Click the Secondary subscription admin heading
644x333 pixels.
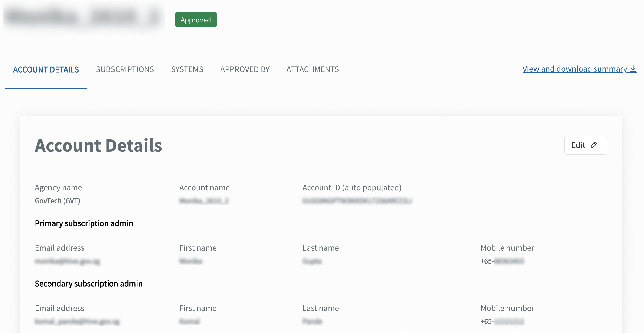coord(89,284)
